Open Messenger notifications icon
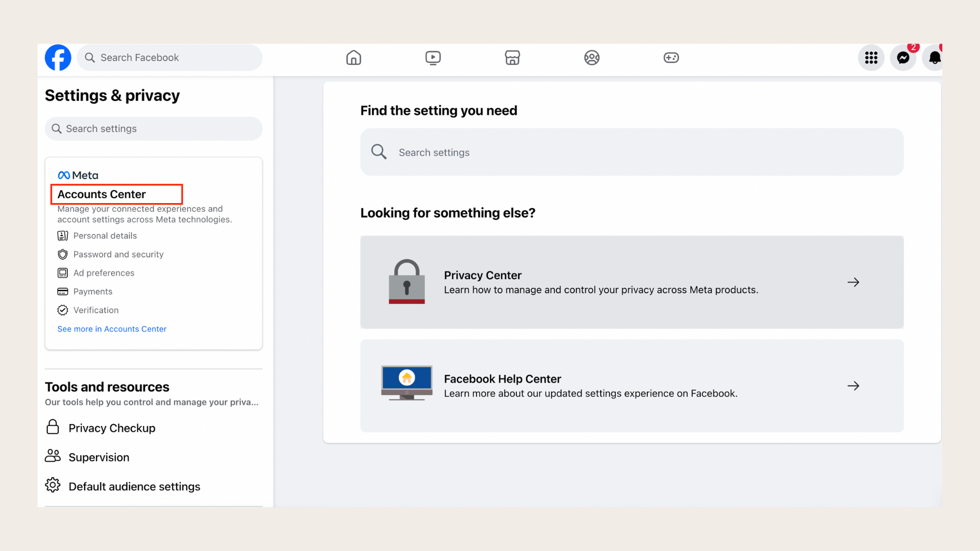Viewport: 980px width, 551px height. pos(903,57)
